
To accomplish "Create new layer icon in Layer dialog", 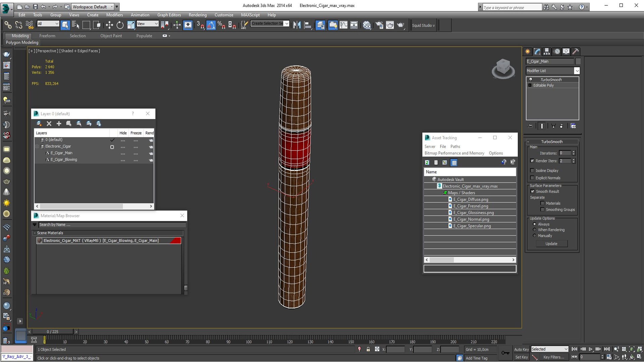I will click(39, 124).
